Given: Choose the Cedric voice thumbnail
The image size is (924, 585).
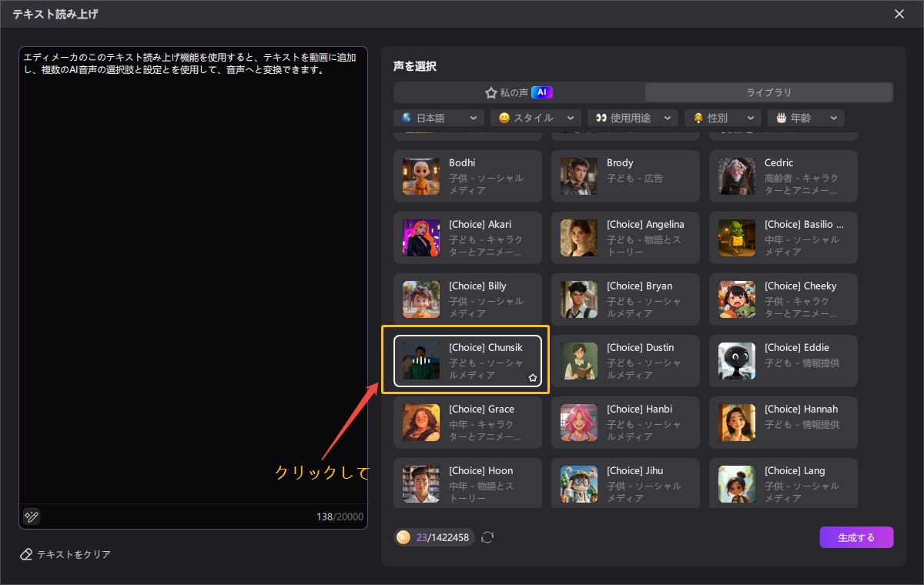Looking at the screenshot, I should pyautogui.click(x=736, y=175).
